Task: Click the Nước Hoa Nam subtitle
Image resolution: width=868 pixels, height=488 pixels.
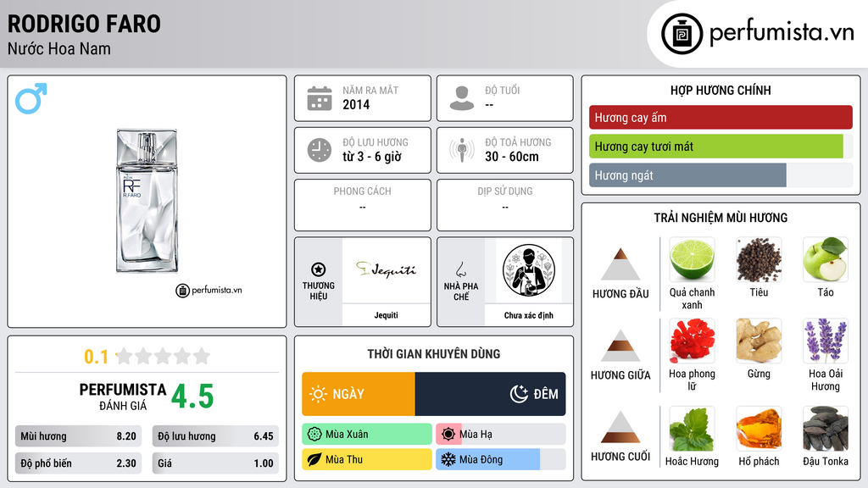Action: click(59, 48)
